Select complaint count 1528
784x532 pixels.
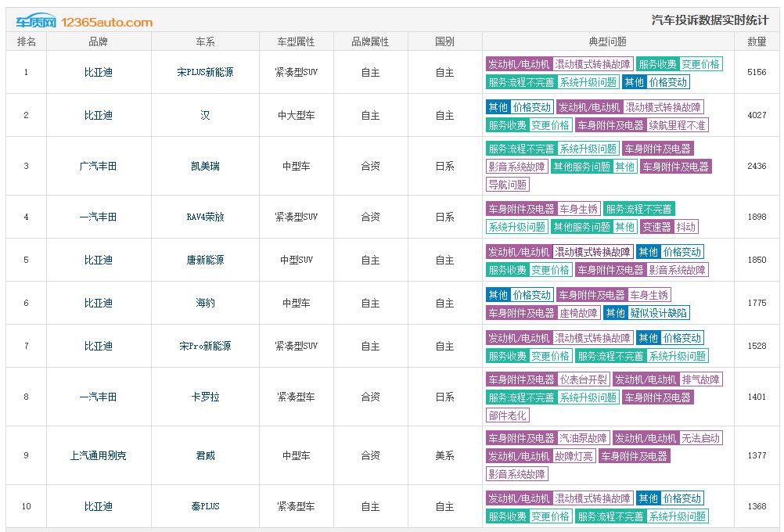point(757,346)
